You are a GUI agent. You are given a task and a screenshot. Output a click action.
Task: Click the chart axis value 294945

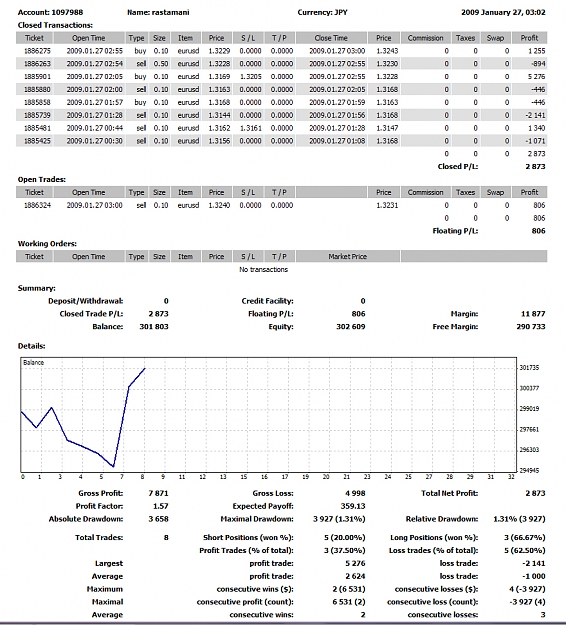[529, 470]
